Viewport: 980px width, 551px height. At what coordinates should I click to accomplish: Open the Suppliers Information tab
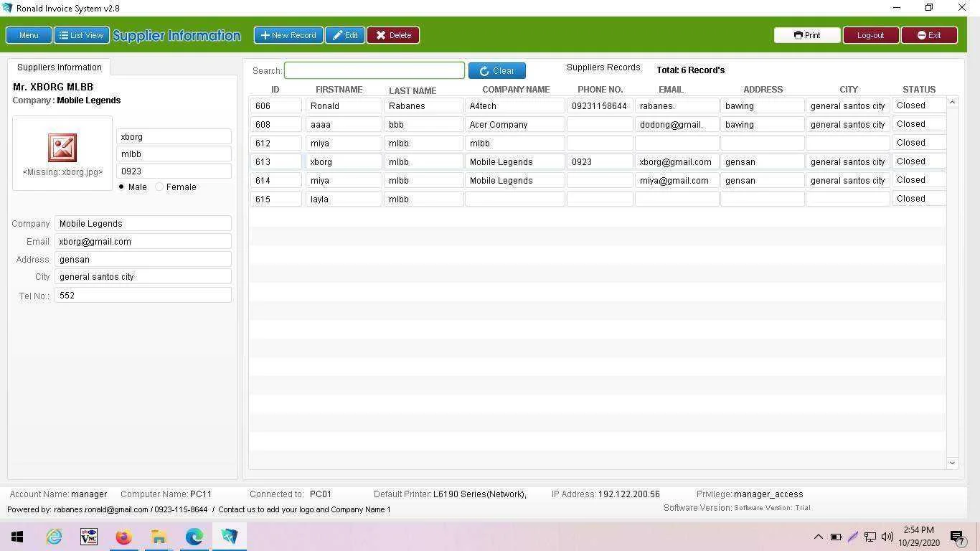(x=60, y=67)
